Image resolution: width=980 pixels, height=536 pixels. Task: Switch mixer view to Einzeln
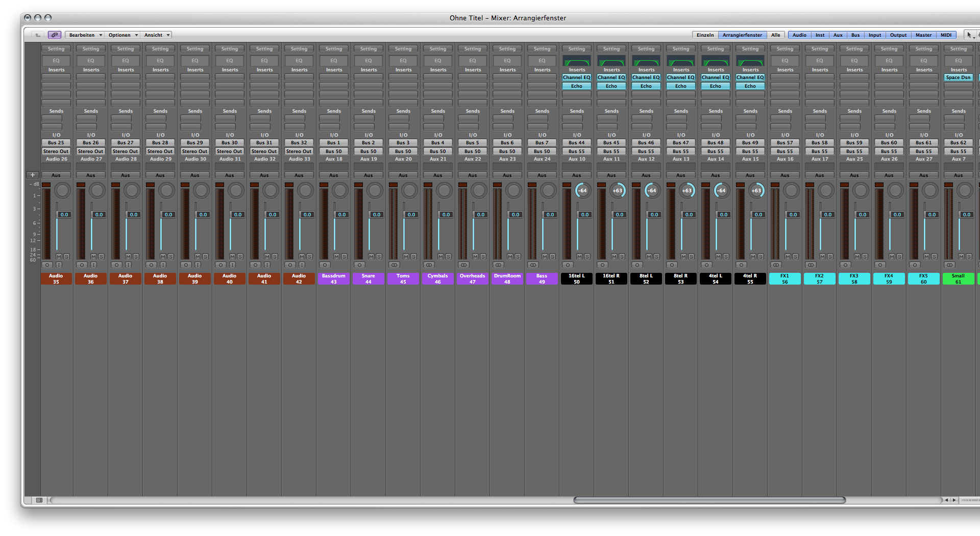[705, 35]
